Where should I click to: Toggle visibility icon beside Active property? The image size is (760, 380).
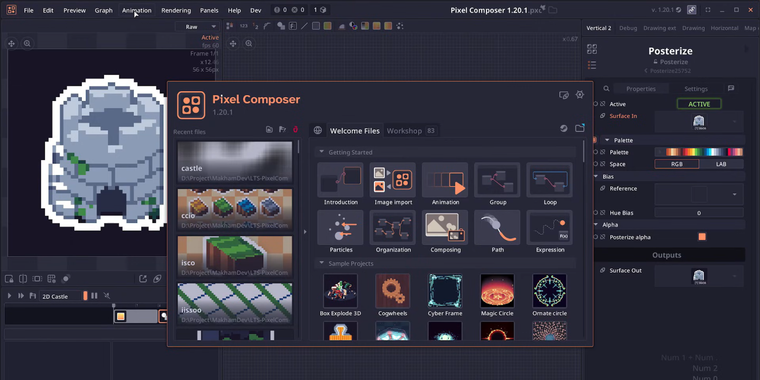pyautogui.click(x=602, y=104)
